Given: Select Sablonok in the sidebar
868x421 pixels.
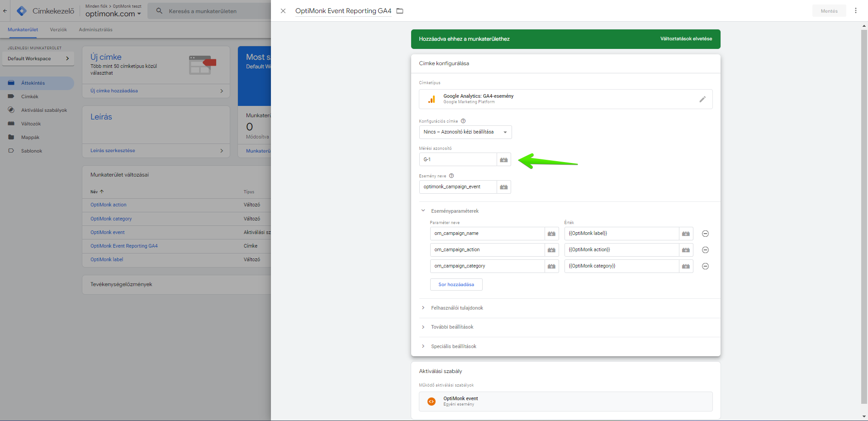Looking at the screenshot, I should click(x=37, y=151).
